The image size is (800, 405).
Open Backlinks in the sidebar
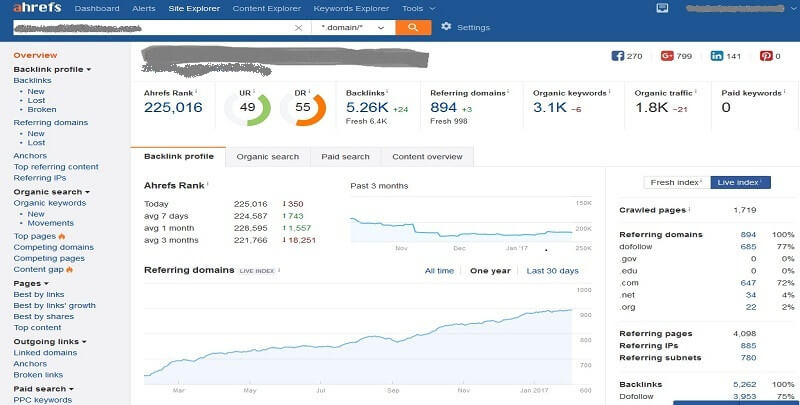pyautogui.click(x=32, y=81)
